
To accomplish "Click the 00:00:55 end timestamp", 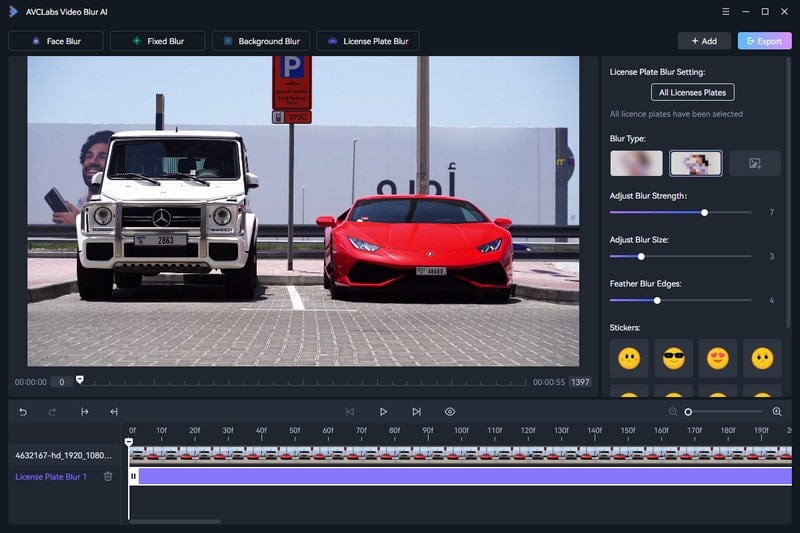I will pyautogui.click(x=548, y=382).
